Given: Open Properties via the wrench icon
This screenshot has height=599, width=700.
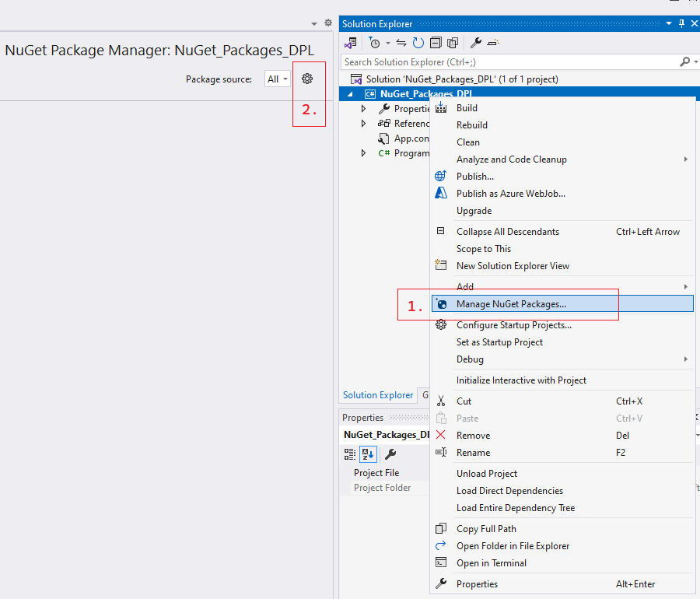Looking at the screenshot, I should pos(476,43).
